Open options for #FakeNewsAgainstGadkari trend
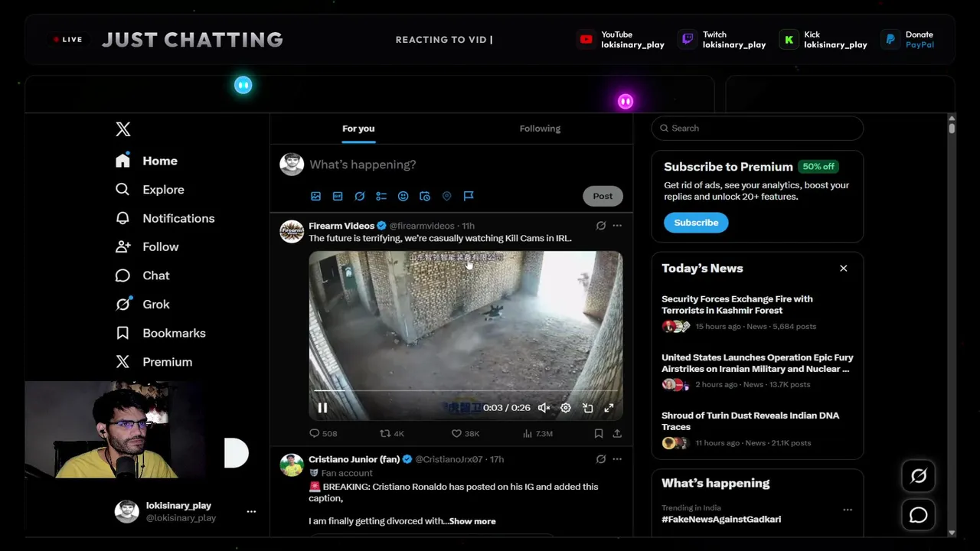Image resolution: width=980 pixels, height=551 pixels. (x=848, y=510)
